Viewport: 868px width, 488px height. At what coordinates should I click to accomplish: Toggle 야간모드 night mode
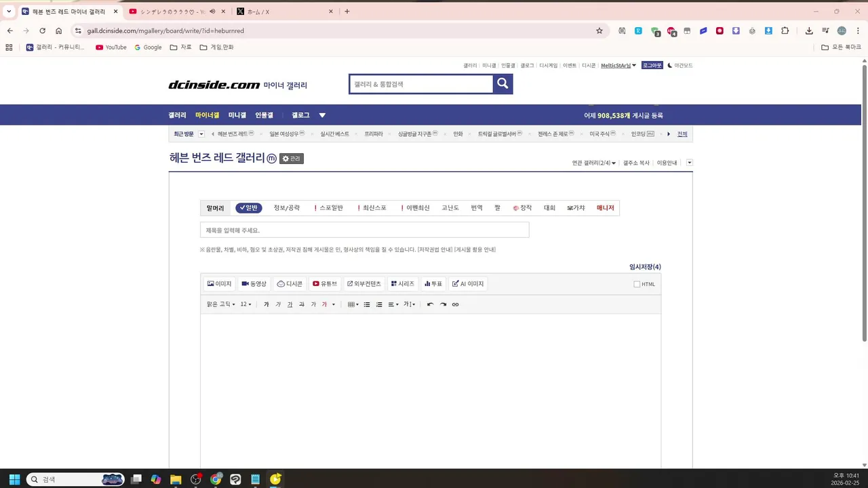pyautogui.click(x=680, y=66)
